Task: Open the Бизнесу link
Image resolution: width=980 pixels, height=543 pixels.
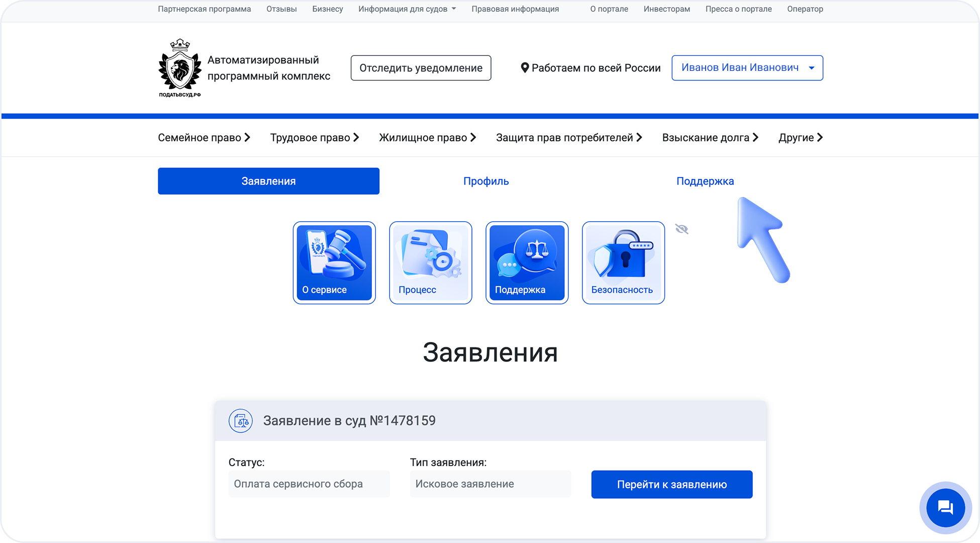Action: pyautogui.click(x=328, y=9)
